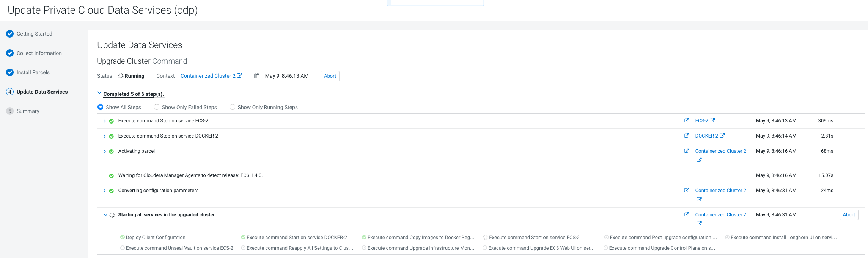Expand the Activating parcel step
Viewport: 868px width, 258px height.
[105, 151]
